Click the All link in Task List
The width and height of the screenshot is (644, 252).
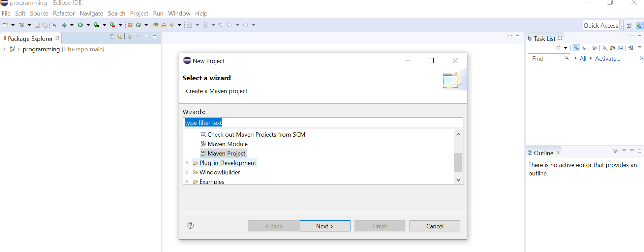[583, 59]
